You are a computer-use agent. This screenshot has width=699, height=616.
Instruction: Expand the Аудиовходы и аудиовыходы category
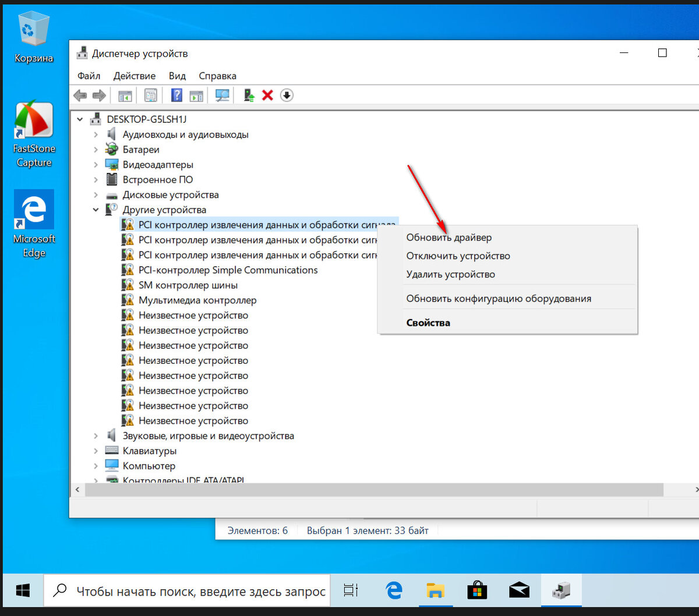tap(96, 134)
